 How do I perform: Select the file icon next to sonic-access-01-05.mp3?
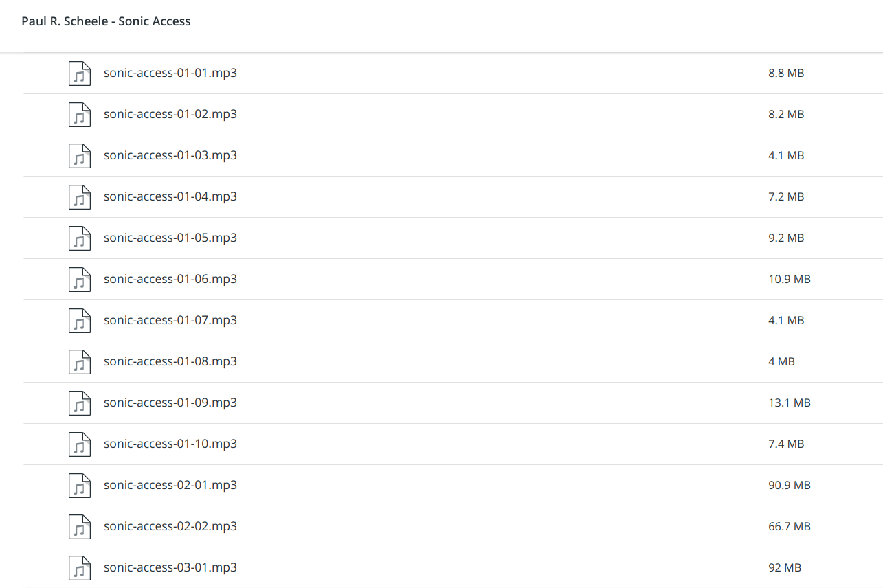[80, 238]
